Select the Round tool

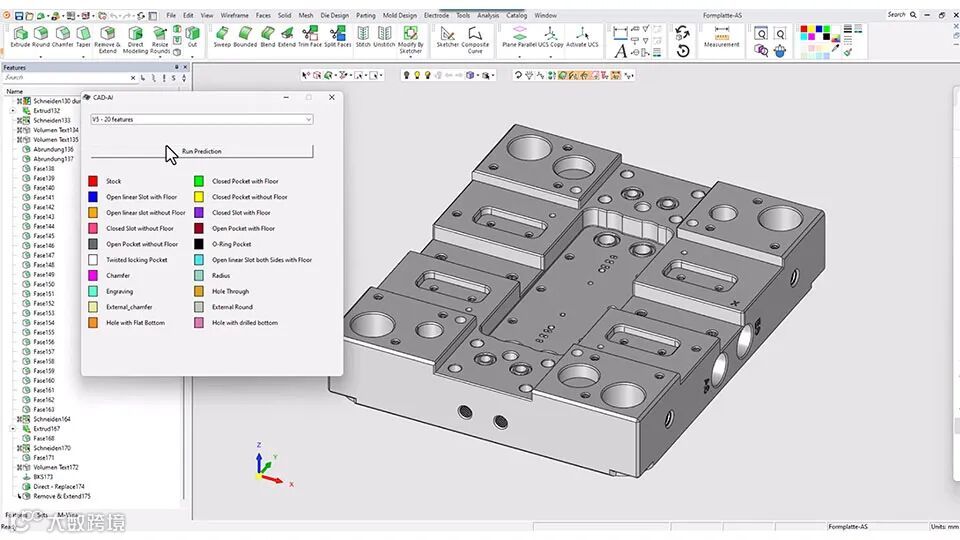tap(41, 37)
